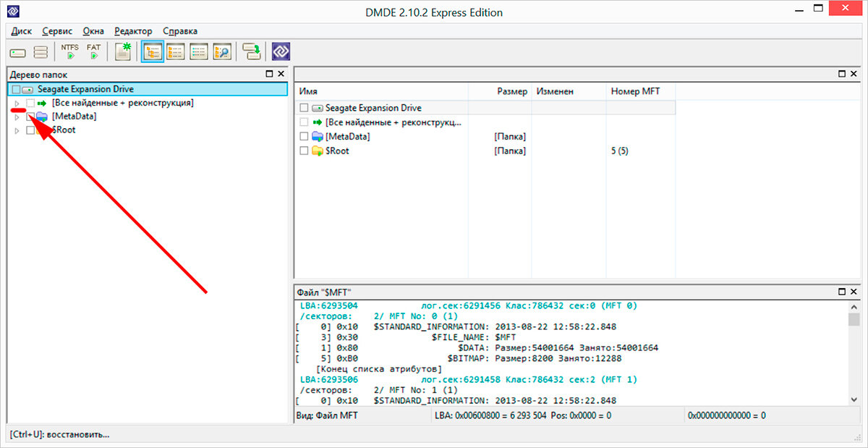Image resolution: width=868 pixels, height=448 pixels.
Task: Click the scroll down arrow in the $MFT panel
Action: point(854,400)
